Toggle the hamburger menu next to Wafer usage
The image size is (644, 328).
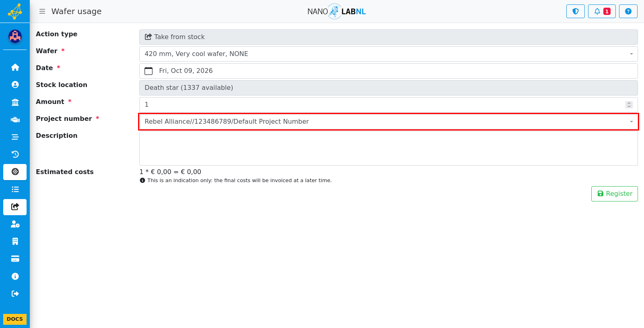coord(42,11)
